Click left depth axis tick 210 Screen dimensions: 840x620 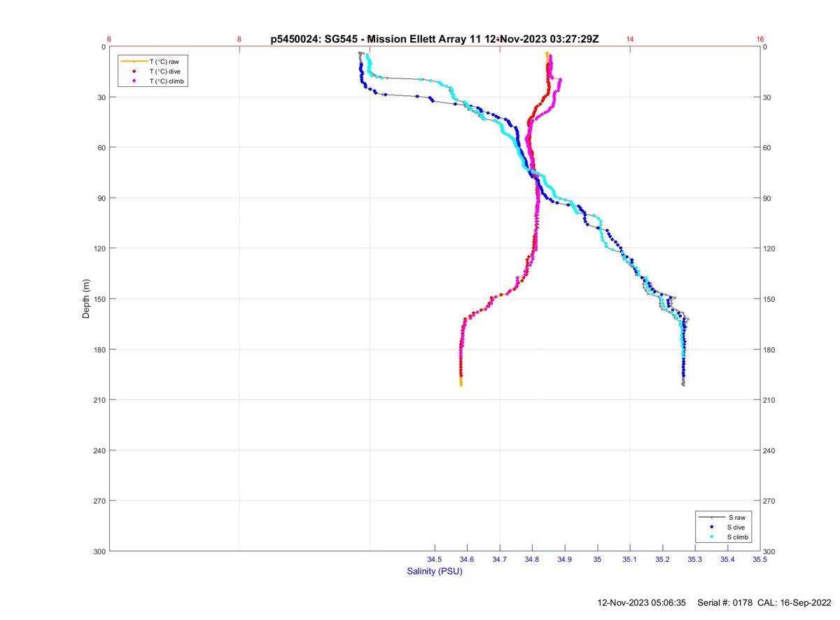(x=99, y=400)
